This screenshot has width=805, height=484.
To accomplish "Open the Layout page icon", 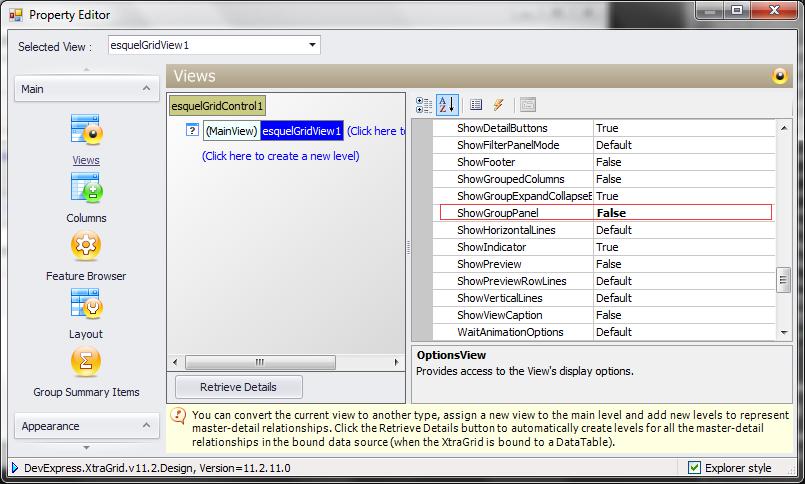I will pyautogui.click(x=86, y=304).
